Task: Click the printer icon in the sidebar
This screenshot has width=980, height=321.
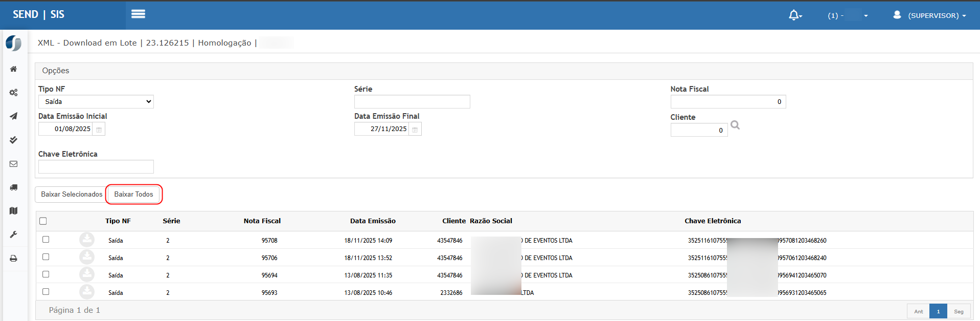Action: pos(13,259)
